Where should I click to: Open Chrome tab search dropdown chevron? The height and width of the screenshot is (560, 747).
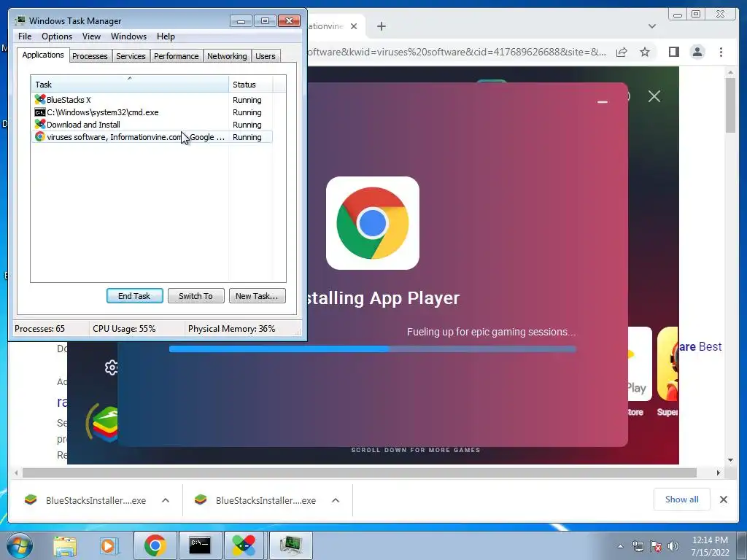(652, 26)
